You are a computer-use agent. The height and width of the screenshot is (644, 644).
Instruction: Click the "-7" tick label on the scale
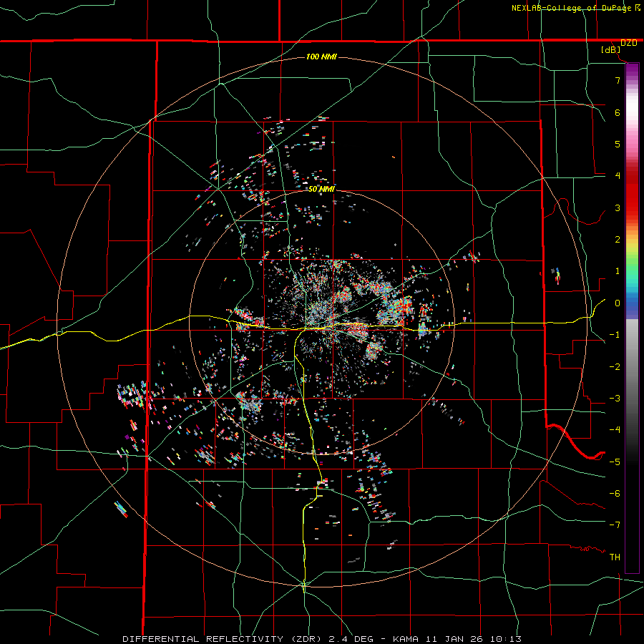pyautogui.click(x=615, y=525)
